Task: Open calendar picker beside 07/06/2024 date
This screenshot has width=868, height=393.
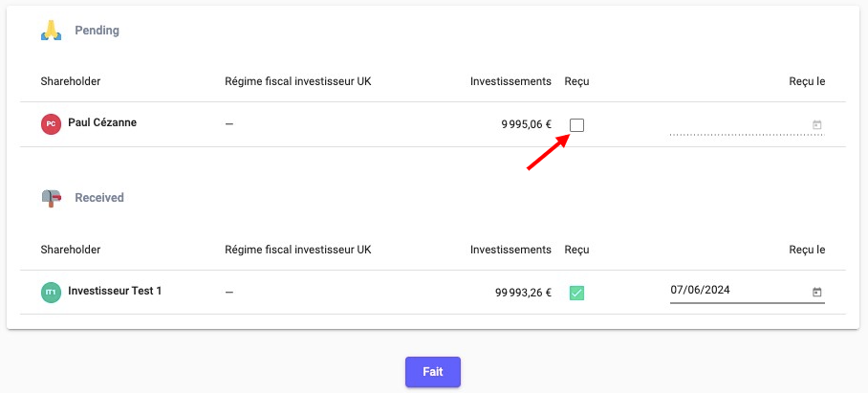Action: coord(816,292)
